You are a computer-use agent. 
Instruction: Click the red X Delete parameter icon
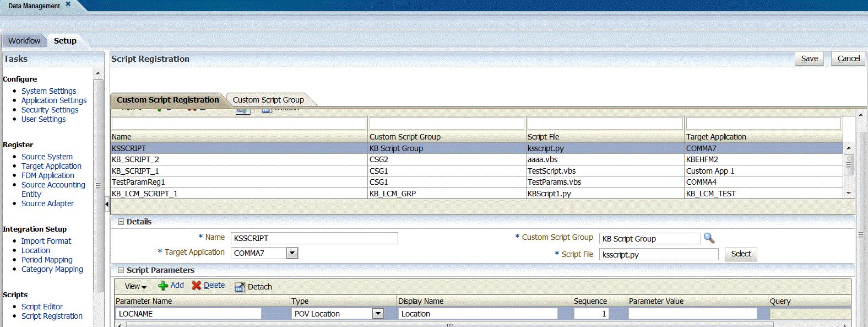(196, 286)
